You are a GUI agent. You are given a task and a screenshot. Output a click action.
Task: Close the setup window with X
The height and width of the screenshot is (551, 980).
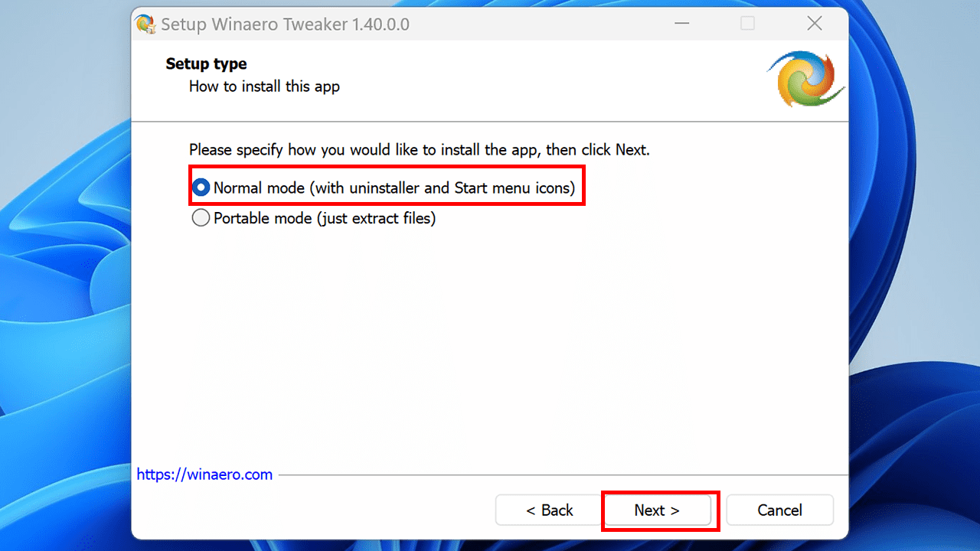(x=815, y=24)
